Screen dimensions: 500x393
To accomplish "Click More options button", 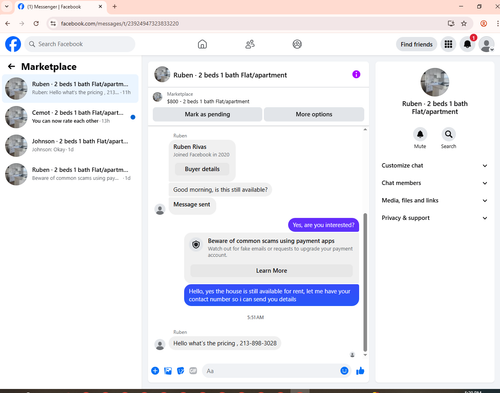I will point(314,114).
